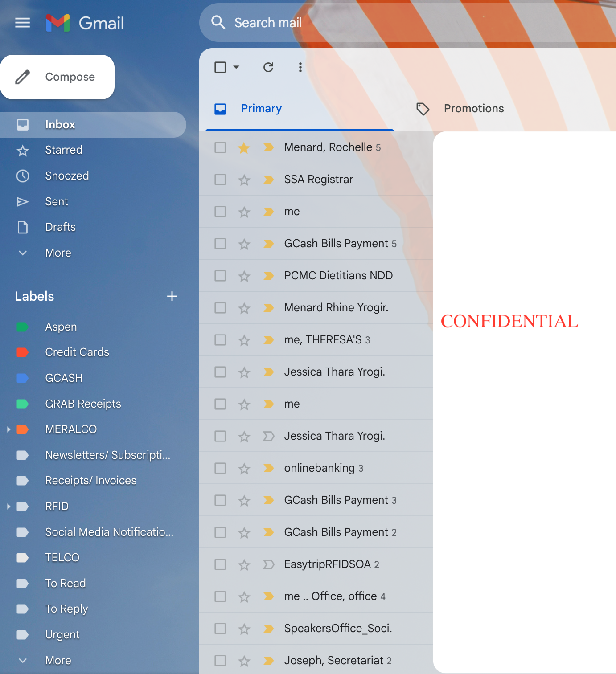Select the Primary inbox tab
The width and height of the screenshot is (616, 674).
coord(261,109)
